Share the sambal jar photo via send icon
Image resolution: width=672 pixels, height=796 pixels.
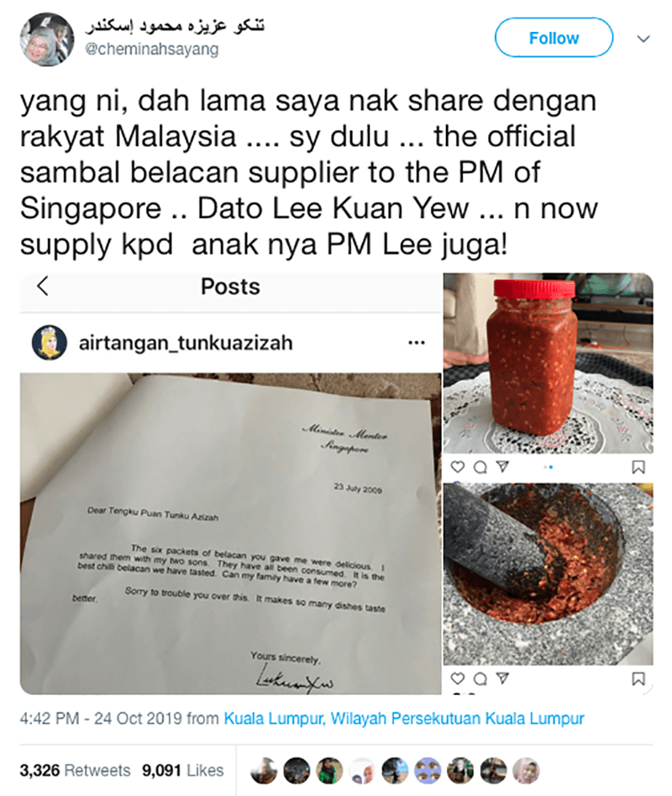[x=502, y=467]
